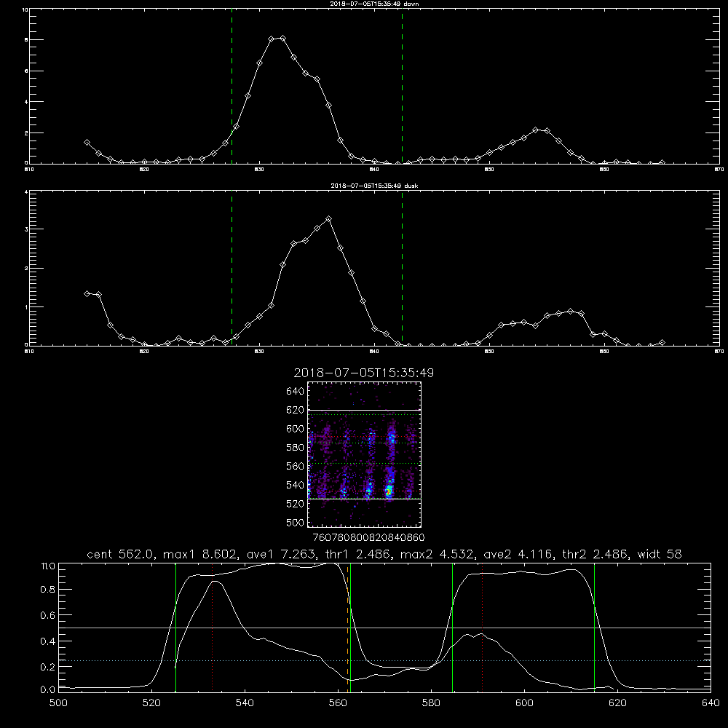Click the x-axis label 620 of bottom plot
This screenshot has height=728, width=728.
(x=617, y=703)
